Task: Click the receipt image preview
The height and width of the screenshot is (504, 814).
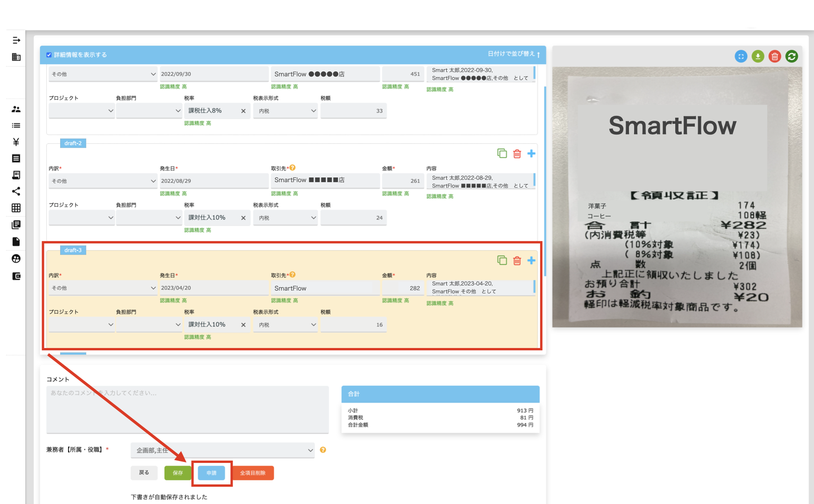Action: click(x=677, y=197)
